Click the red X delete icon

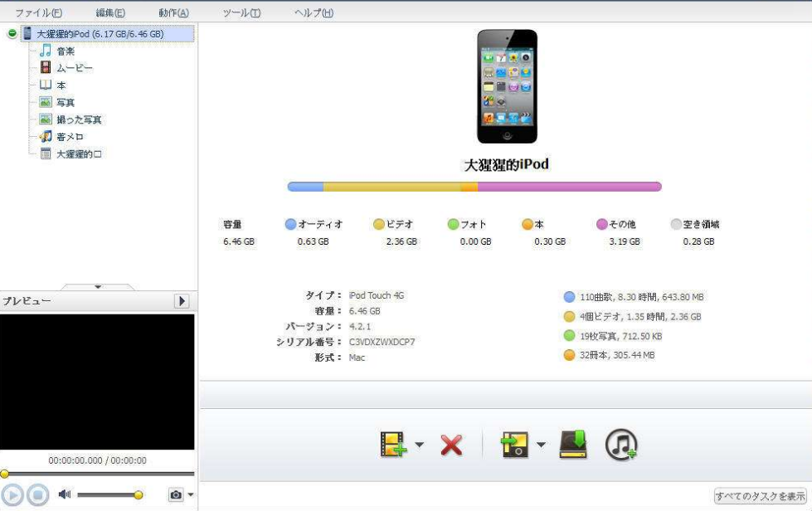(451, 445)
